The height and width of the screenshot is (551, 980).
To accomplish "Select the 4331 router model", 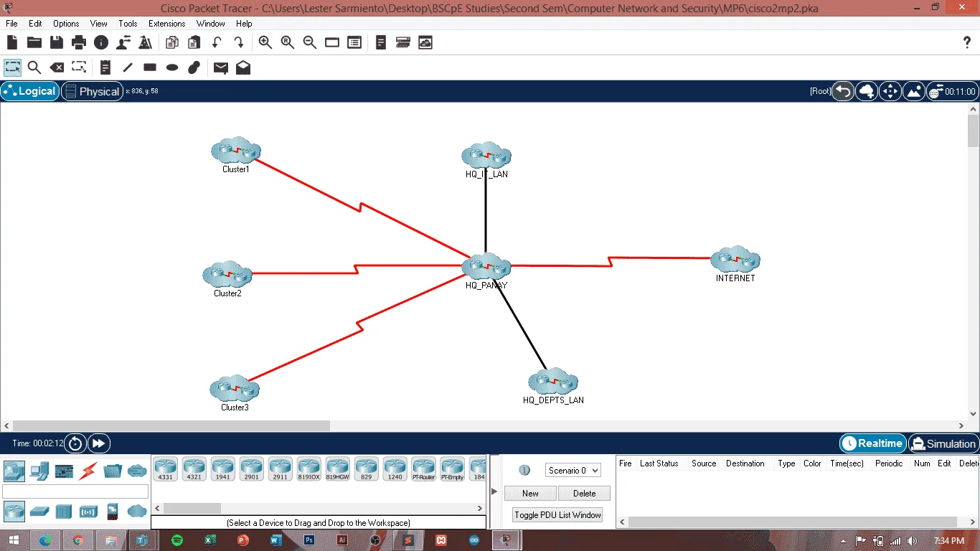I will (x=166, y=468).
